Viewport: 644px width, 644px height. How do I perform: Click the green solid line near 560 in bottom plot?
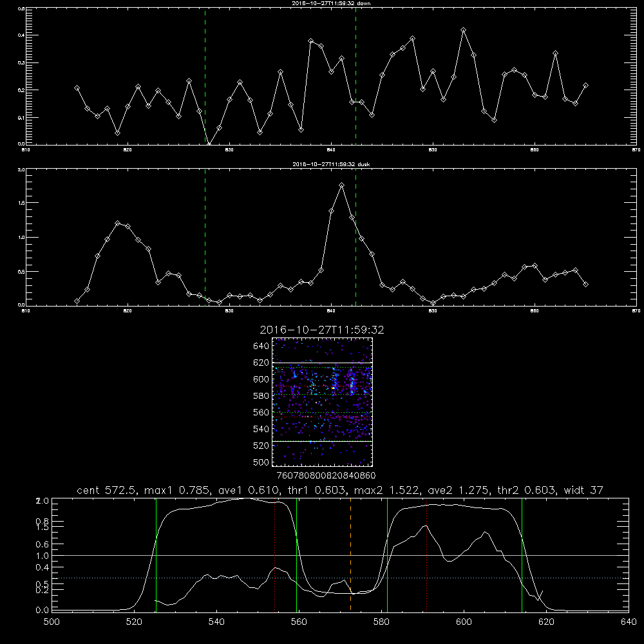click(x=296, y=554)
